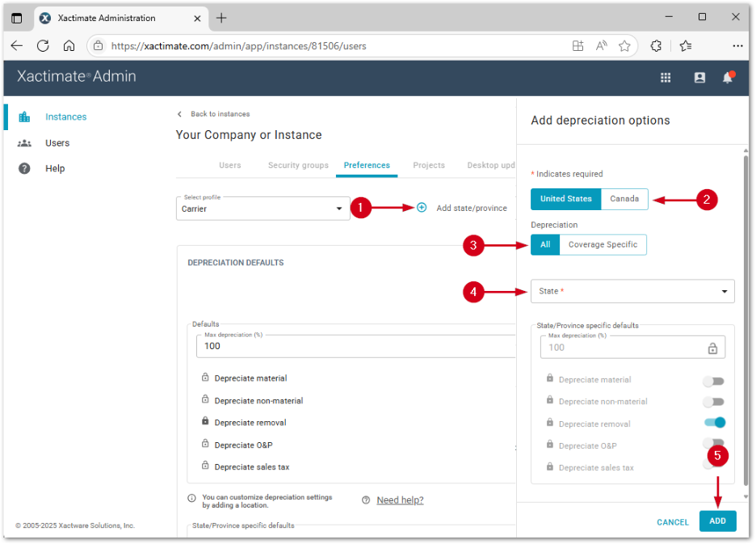Click the panel's Max depreciation field
This screenshot has height=544, width=756.
[x=632, y=348]
